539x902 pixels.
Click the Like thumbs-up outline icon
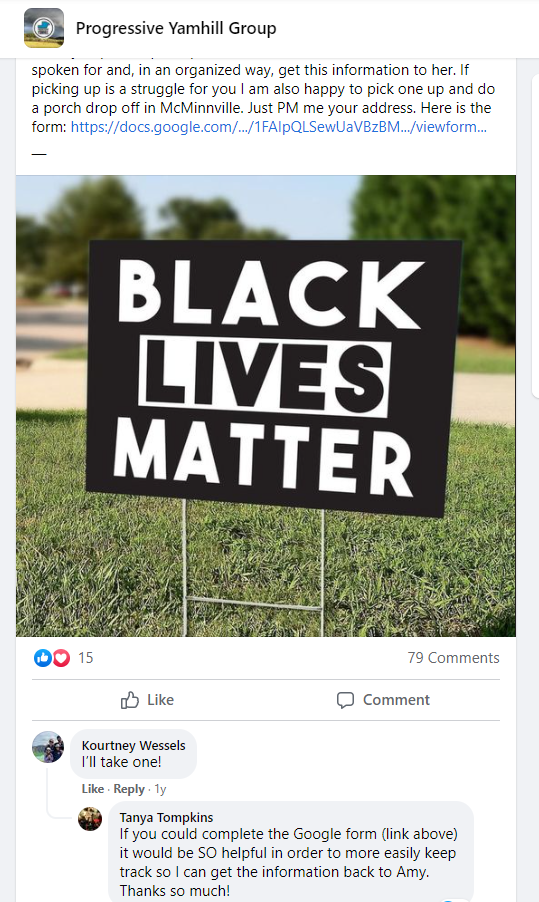click(x=129, y=700)
